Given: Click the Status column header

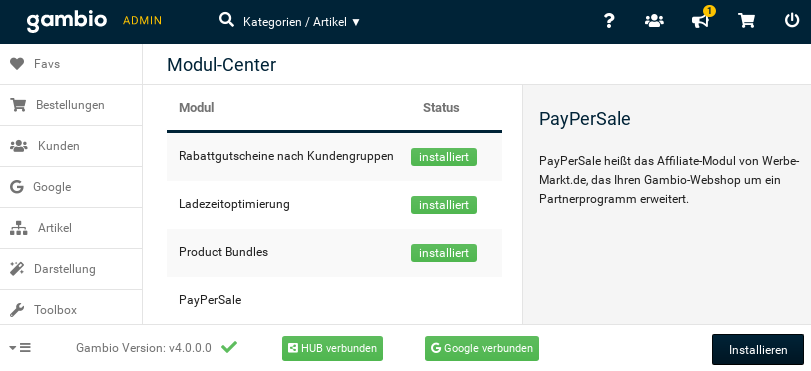Looking at the screenshot, I should pyautogui.click(x=441, y=108).
